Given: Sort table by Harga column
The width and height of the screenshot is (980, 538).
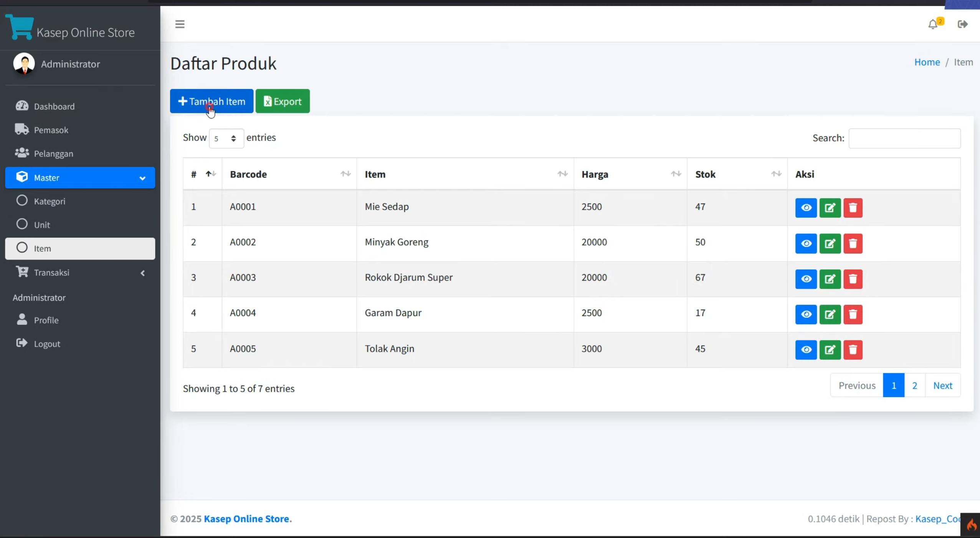Looking at the screenshot, I should coord(630,174).
